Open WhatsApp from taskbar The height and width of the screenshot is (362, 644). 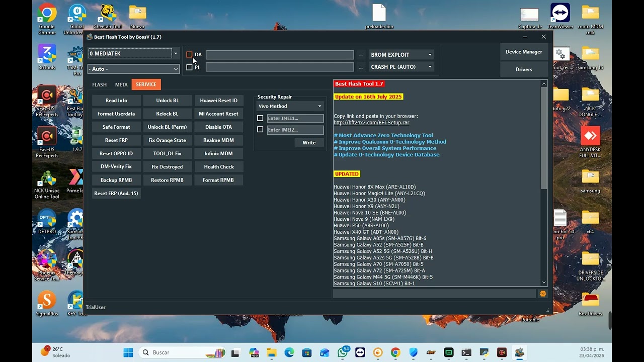point(343,352)
